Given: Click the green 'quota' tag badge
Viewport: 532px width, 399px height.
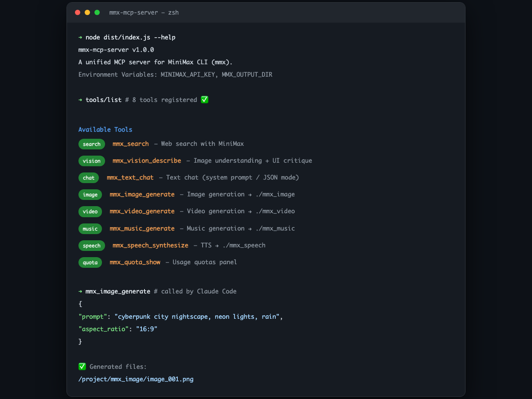Looking at the screenshot, I should click(90, 262).
